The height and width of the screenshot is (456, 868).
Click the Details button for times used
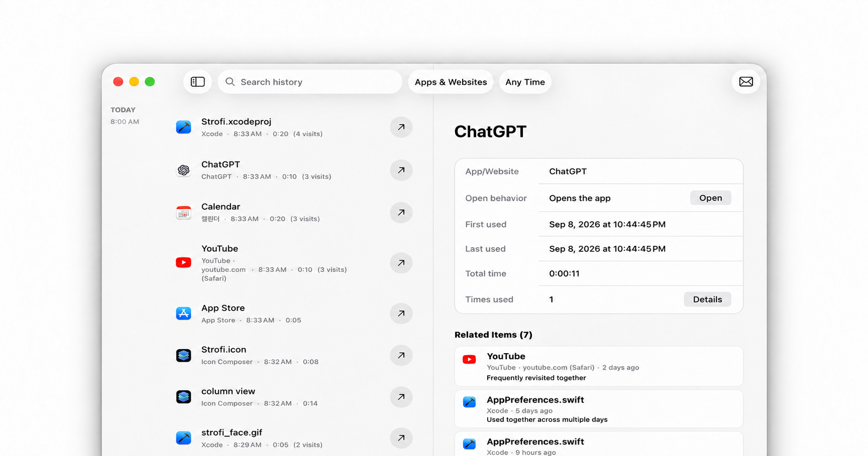(x=707, y=299)
